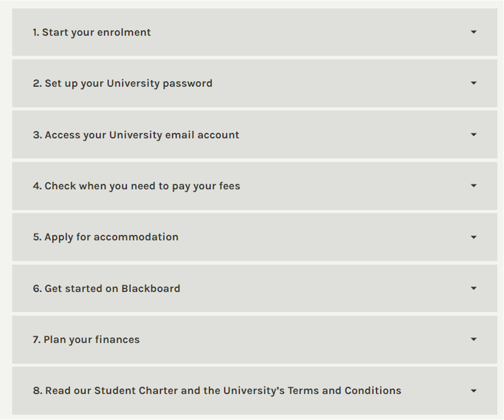Expand the '1. Start your enrolment' heading
This screenshot has height=420, width=504.
(x=92, y=32)
